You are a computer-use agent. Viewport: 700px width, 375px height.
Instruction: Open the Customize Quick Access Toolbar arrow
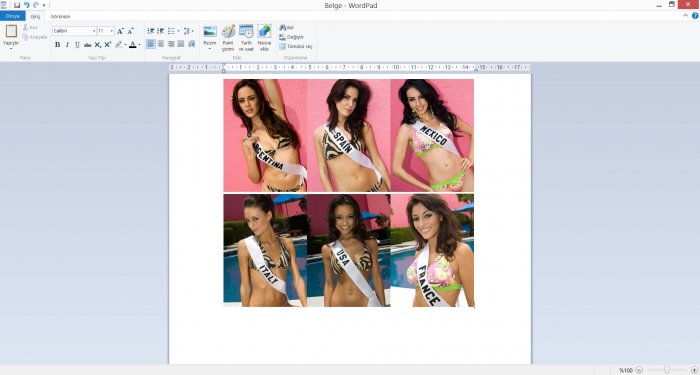point(44,5)
